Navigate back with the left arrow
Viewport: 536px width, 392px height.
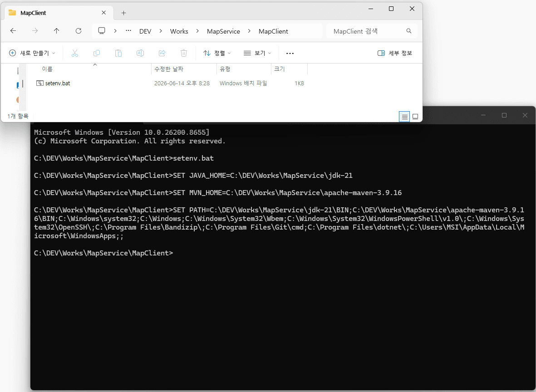[x=13, y=31]
